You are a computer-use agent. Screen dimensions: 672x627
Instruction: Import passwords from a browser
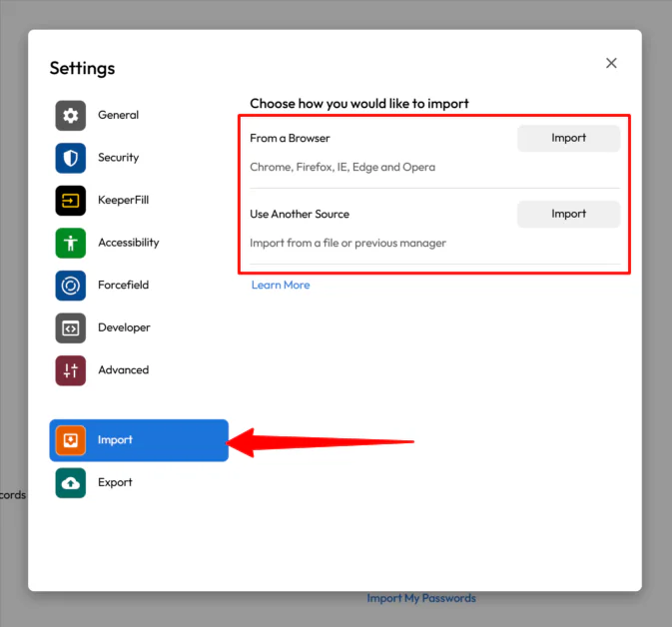[568, 138]
